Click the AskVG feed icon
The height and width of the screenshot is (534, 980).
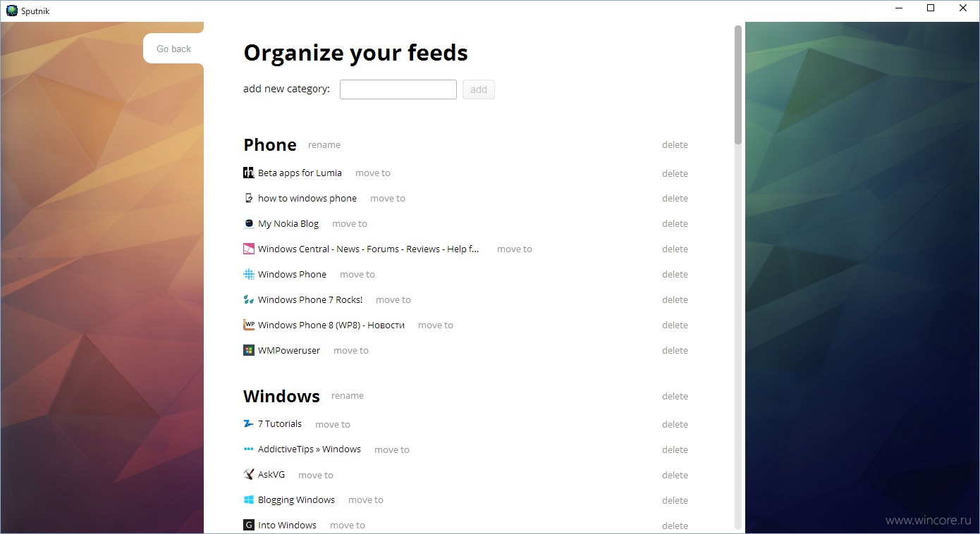pos(249,474)
